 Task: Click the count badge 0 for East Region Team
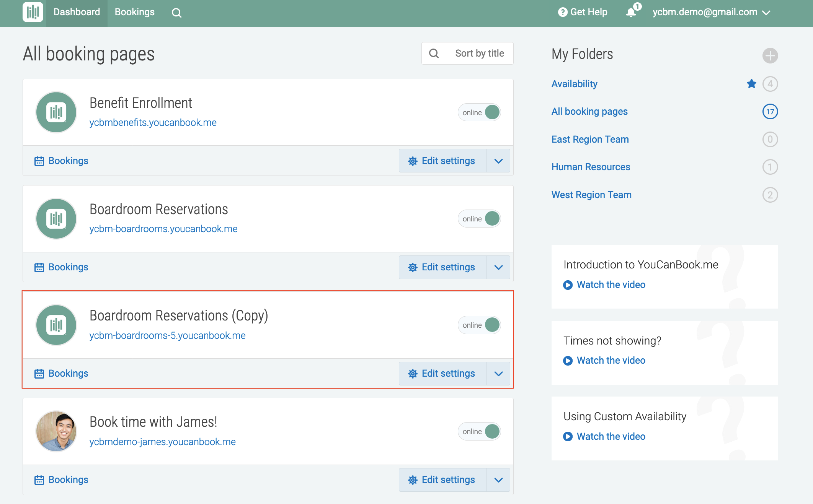(x=770, y=140)
